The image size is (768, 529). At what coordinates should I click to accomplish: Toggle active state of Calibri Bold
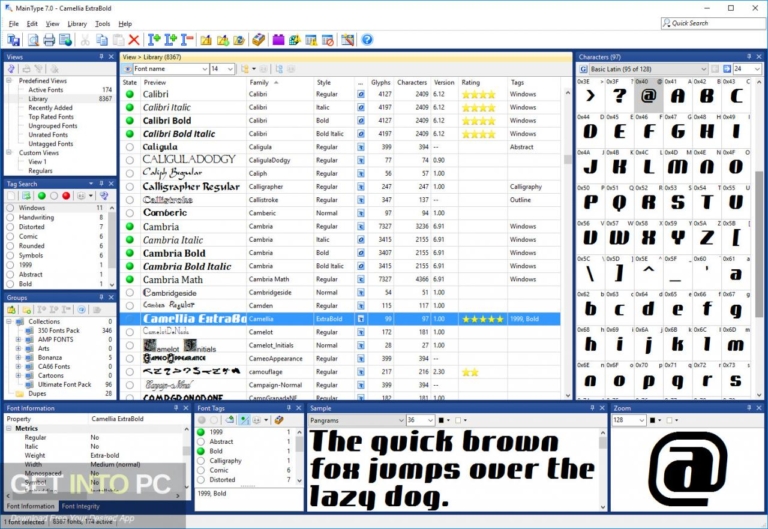tap(130, 120)
